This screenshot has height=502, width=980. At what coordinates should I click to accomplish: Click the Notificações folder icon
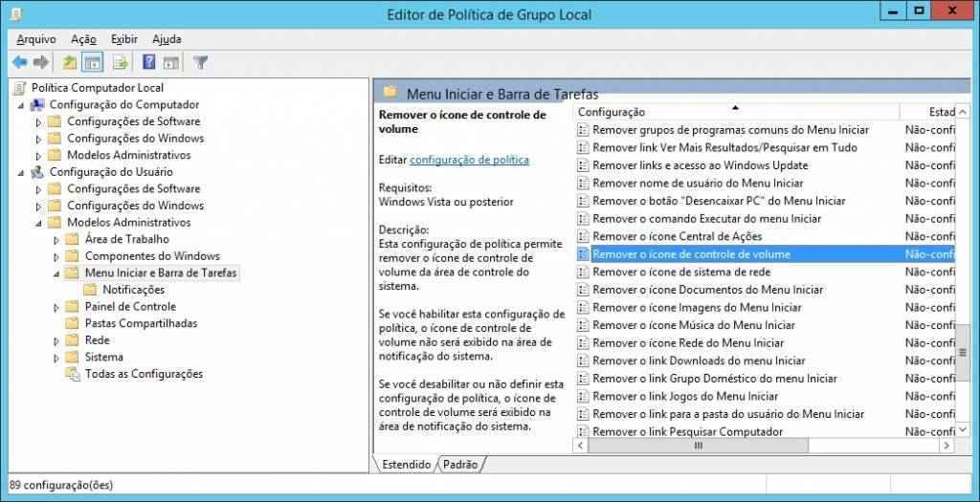pyautogui.click(x=90, y=290)
